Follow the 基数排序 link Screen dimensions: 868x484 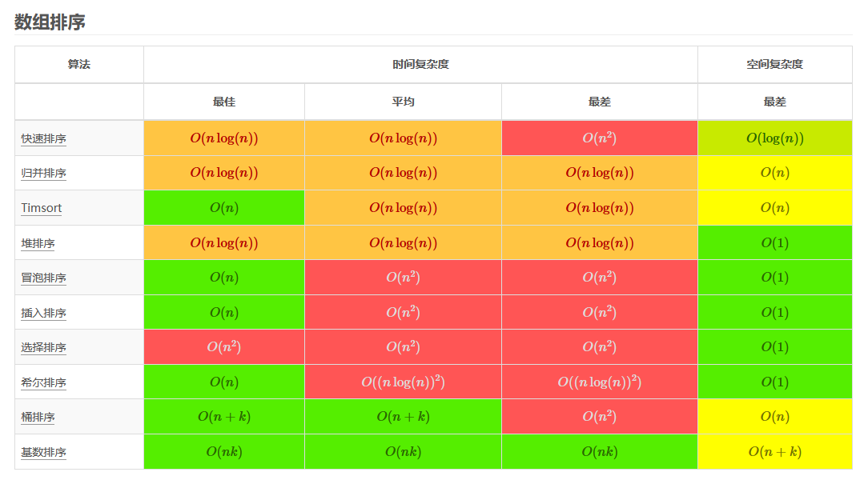pos(44,453)
